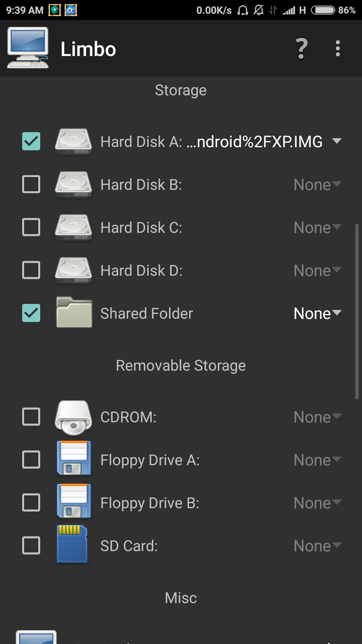Tap the Shared Folder icon
The width and height of the screenshot is (362, 644).
74,313
